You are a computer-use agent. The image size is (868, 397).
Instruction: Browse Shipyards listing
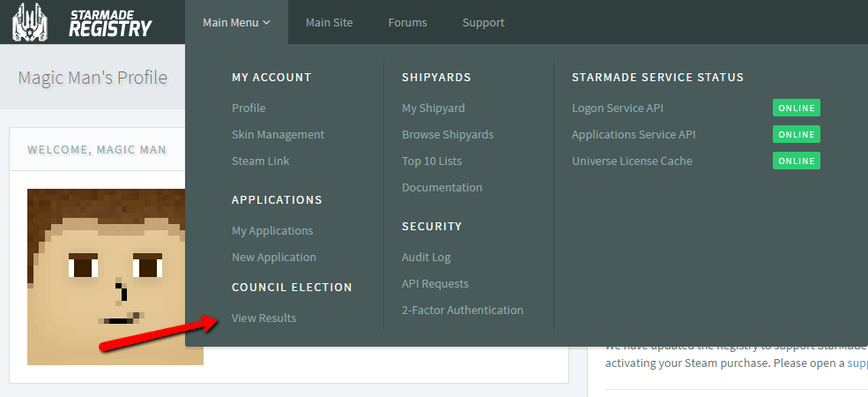tap(447, 134)
